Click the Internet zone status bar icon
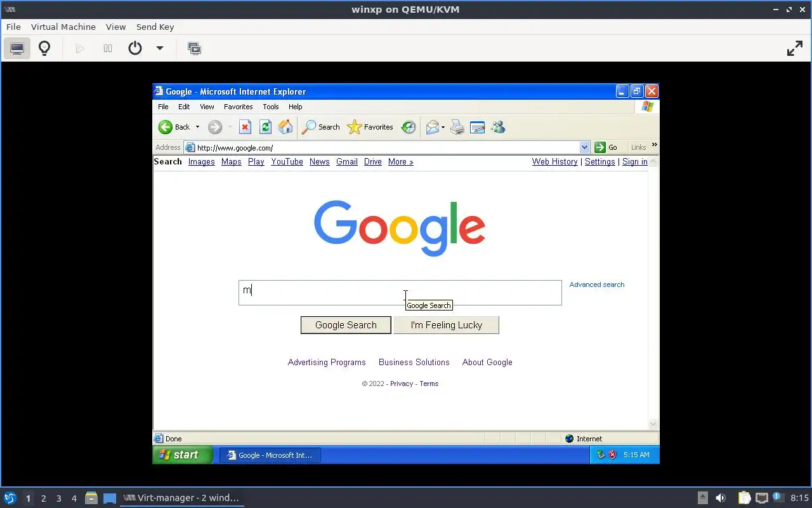812x508 pixels. [x=570, y=439]
